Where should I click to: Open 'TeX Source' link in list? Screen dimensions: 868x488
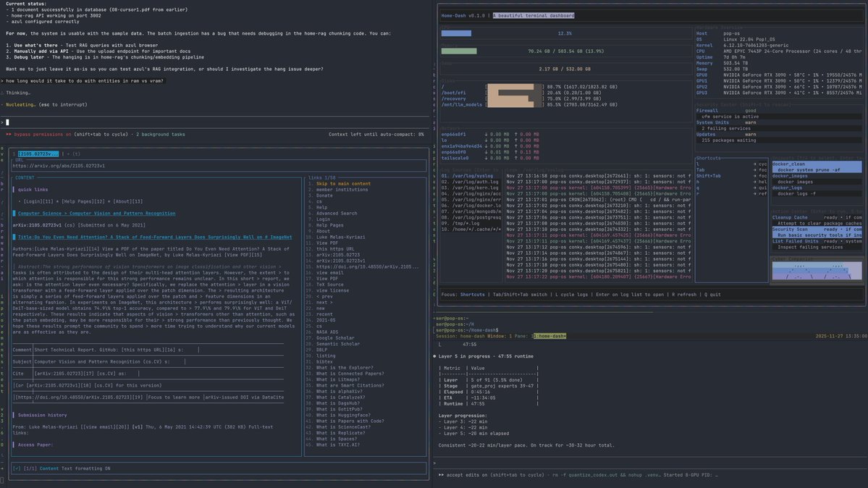coord(330,284)
